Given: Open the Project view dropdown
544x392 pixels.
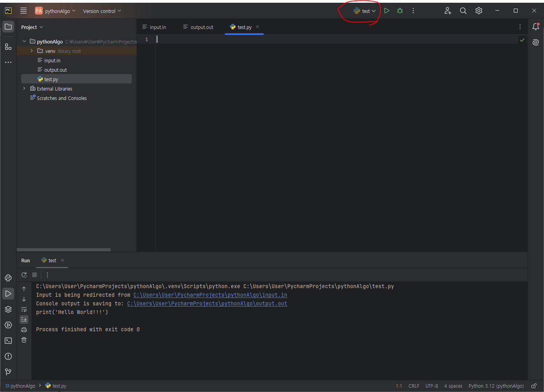Looking at the screenshot, I should 32,27.
